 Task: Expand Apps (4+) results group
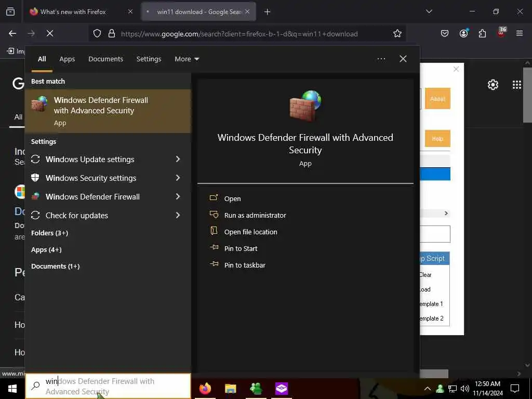[x=46, y=250]
